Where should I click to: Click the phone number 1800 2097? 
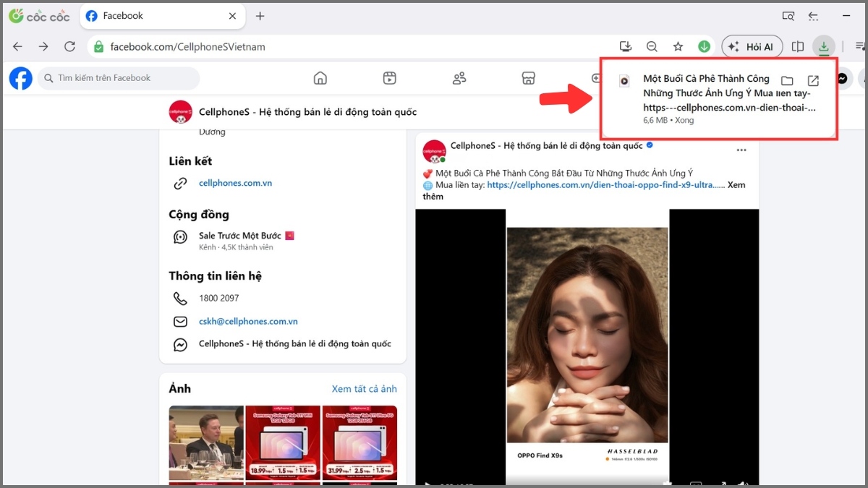[x=218, y=298]
